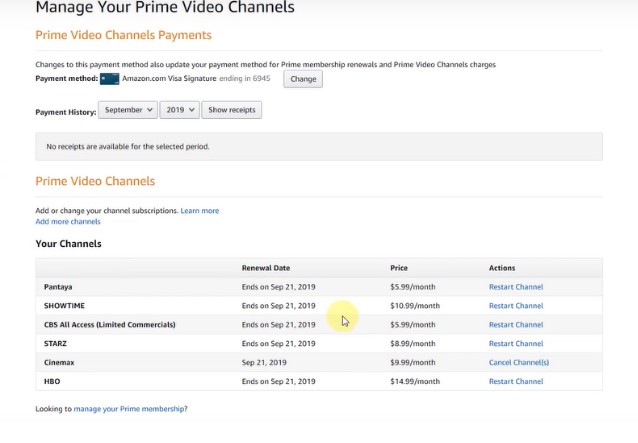Screen dimensions: 638x443
Task: Click the HBO channel name
Action: [x=52, y=382]
